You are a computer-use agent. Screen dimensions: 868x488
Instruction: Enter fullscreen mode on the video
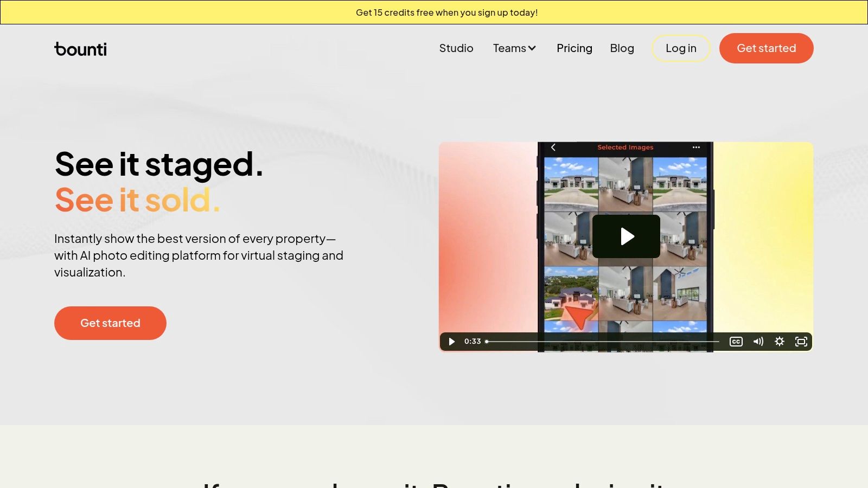[x=801, y=342]
